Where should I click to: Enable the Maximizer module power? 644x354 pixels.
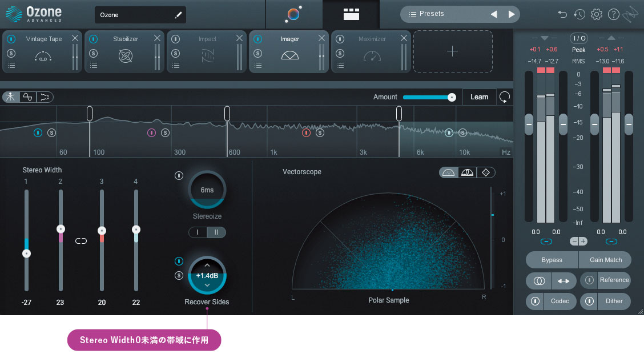340,39
